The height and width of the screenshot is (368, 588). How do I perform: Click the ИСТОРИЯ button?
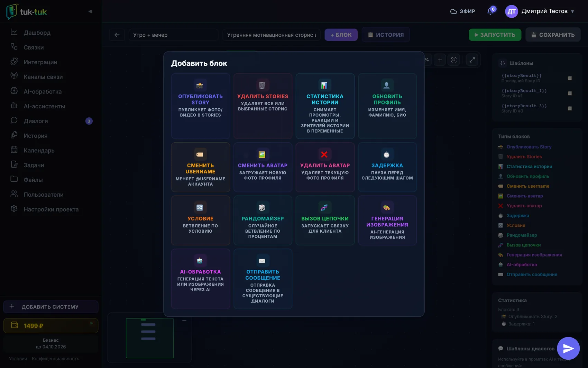pyautogui.click(x=386, y=35)
